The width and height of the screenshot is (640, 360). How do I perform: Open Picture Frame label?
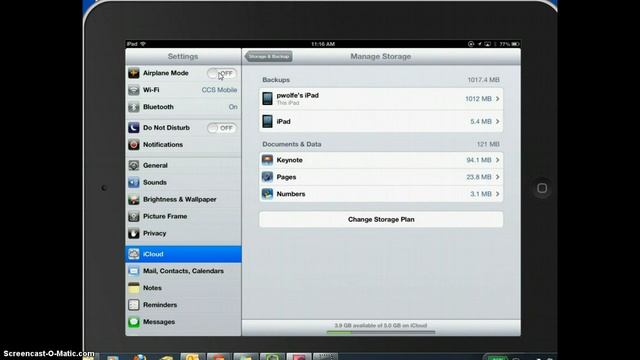[x=165, y=216]
